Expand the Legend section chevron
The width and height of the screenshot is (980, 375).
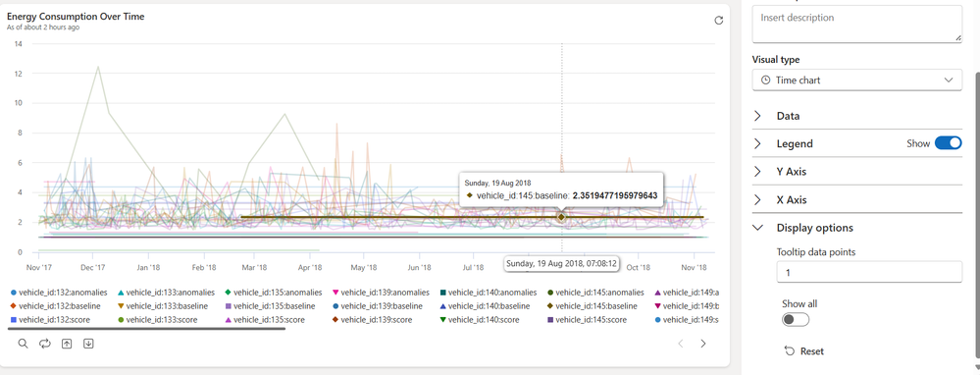tap(757, 143)
